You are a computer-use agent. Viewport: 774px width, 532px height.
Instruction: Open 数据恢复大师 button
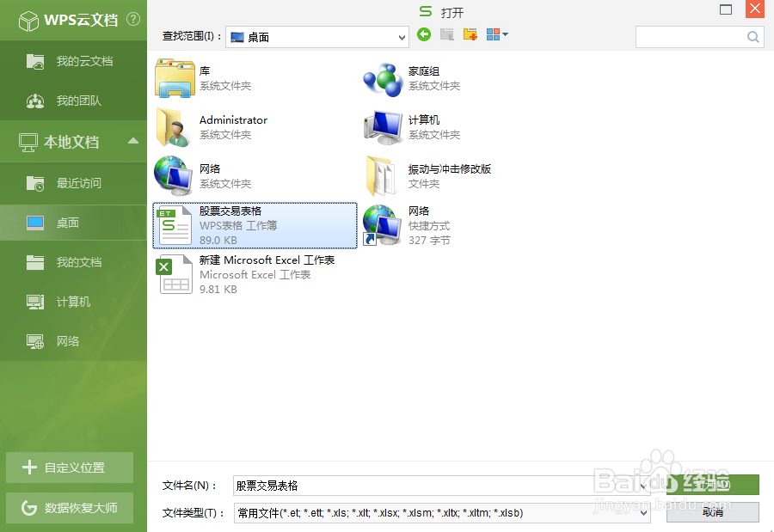pos(70,508)
